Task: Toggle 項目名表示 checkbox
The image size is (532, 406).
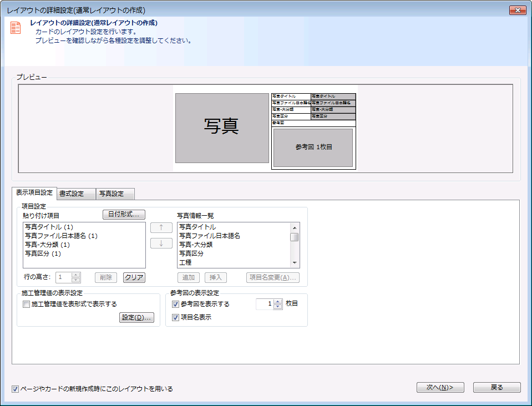Action: pyautogui.click(x=175, y=318)
